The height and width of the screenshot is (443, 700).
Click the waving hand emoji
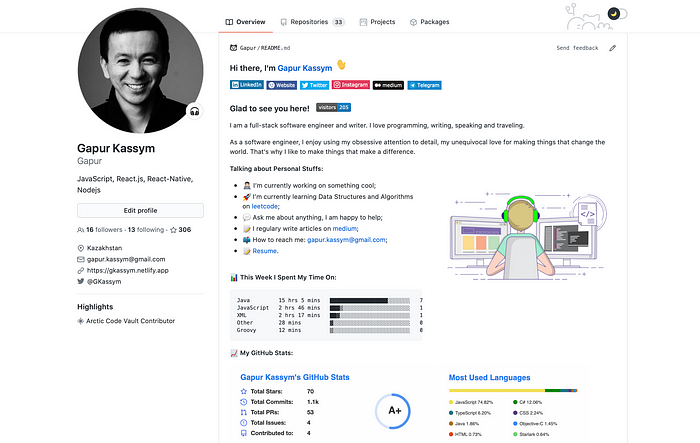342,65
